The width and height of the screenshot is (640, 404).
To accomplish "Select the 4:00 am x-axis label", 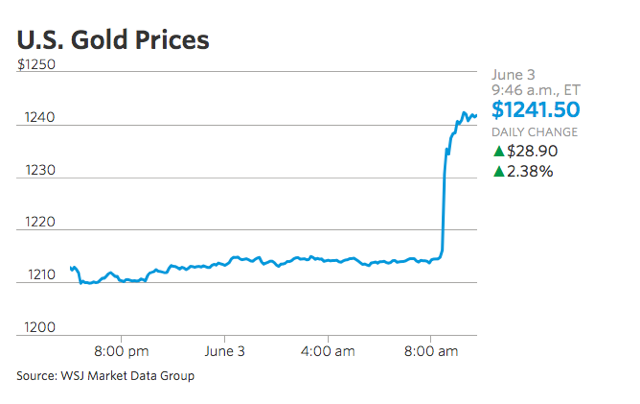I will pyautogui.click(x=326, y=352).
